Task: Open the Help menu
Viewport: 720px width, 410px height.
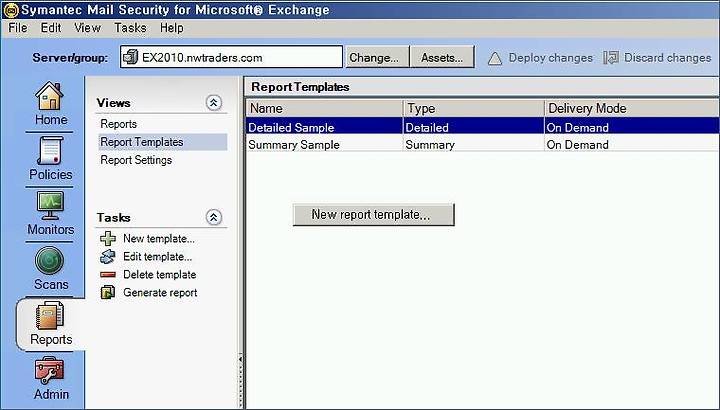Action: (172, 28)
